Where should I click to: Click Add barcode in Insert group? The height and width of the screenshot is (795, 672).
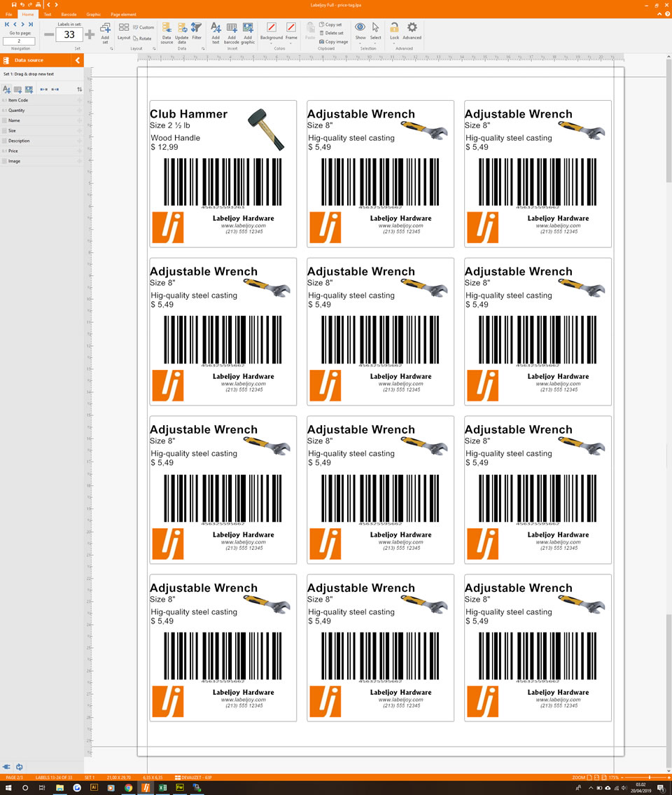coord(232,32)
